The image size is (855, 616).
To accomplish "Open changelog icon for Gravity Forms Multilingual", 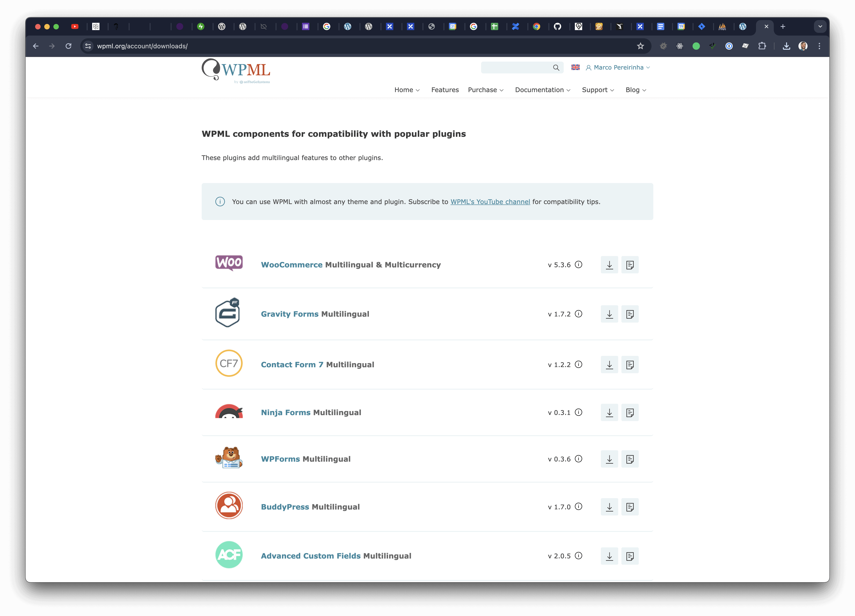I will [x=630, y=314].
